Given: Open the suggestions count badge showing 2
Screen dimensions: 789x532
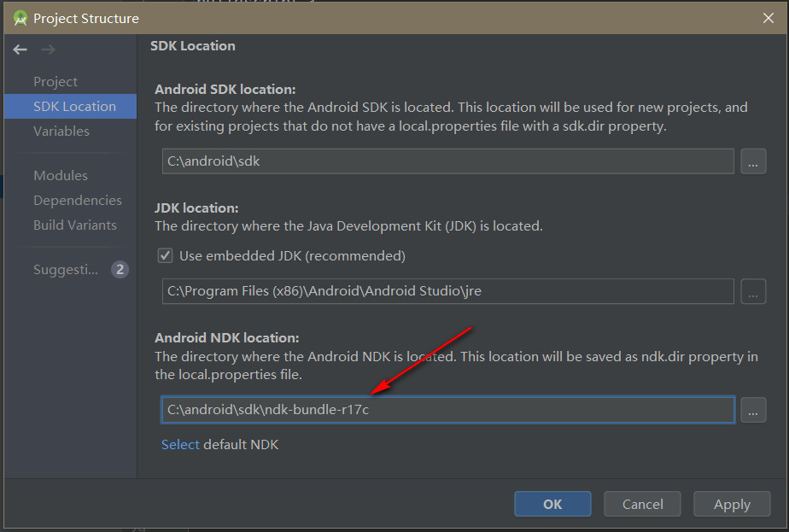Looking at the screenshot, I should tap(120, 270).
